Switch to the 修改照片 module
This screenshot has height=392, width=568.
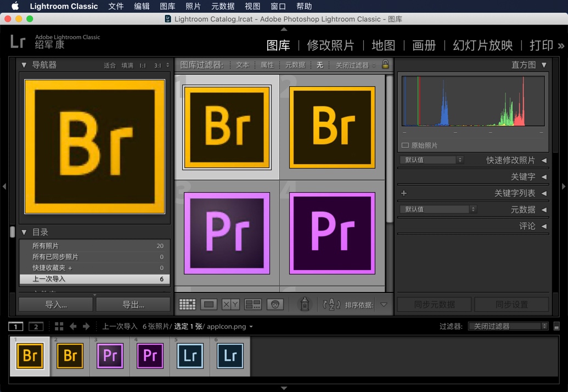point(331,46)
